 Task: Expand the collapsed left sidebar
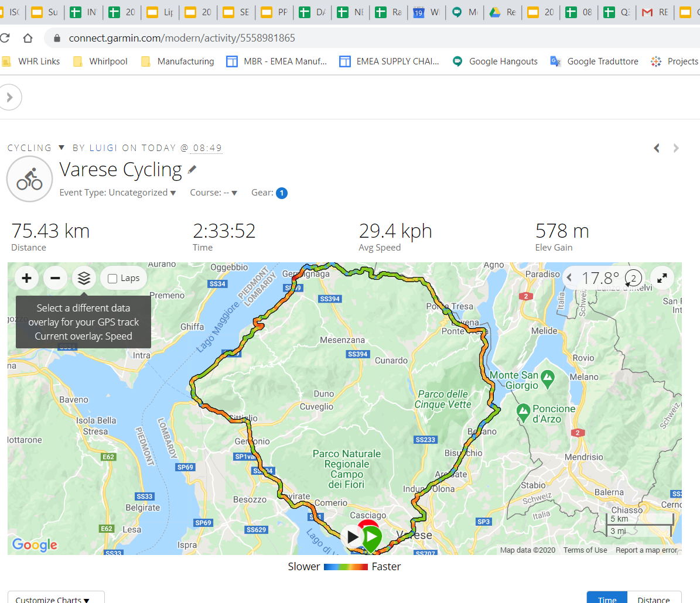pyautogui.click(x=9, y=97)
